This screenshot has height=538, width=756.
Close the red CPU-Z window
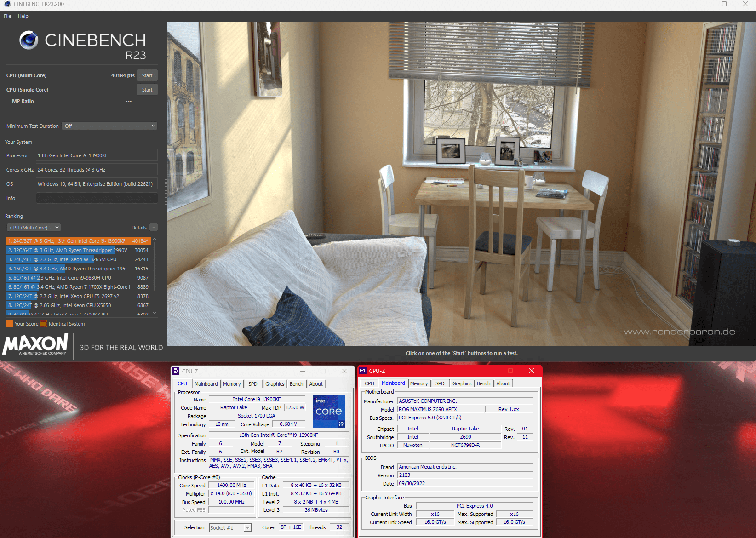click(532, 371)
